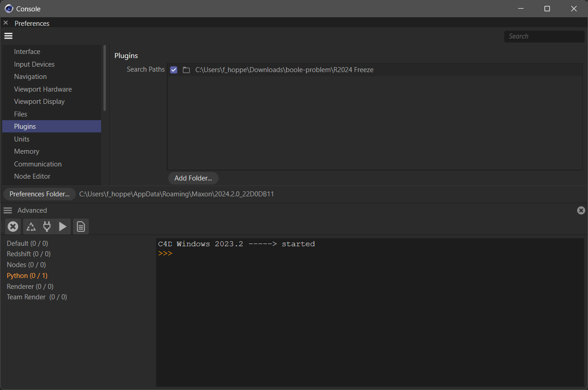Click the Cinema 4D logo in title bar
588x390 pixels.
9,9
